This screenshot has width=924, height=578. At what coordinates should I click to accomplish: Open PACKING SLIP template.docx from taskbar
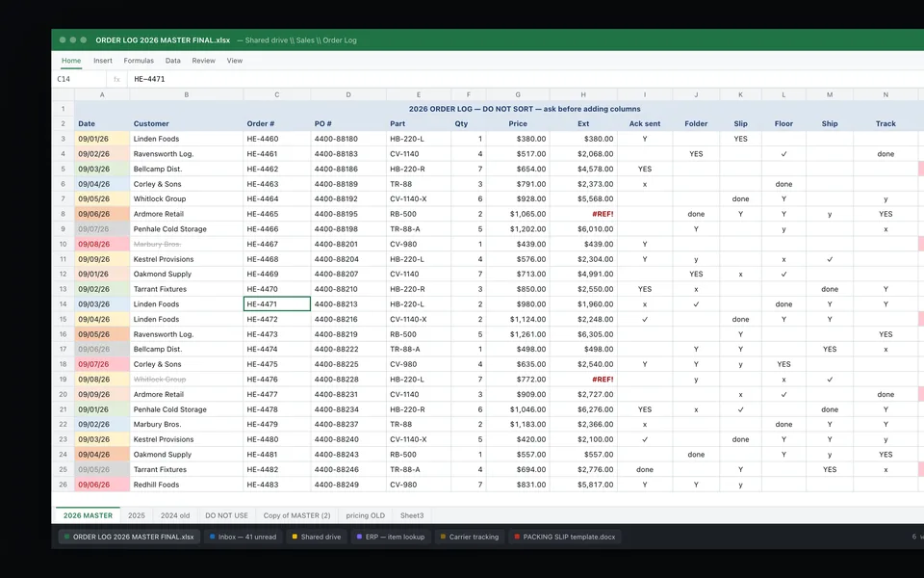click(x=565, y=537)
